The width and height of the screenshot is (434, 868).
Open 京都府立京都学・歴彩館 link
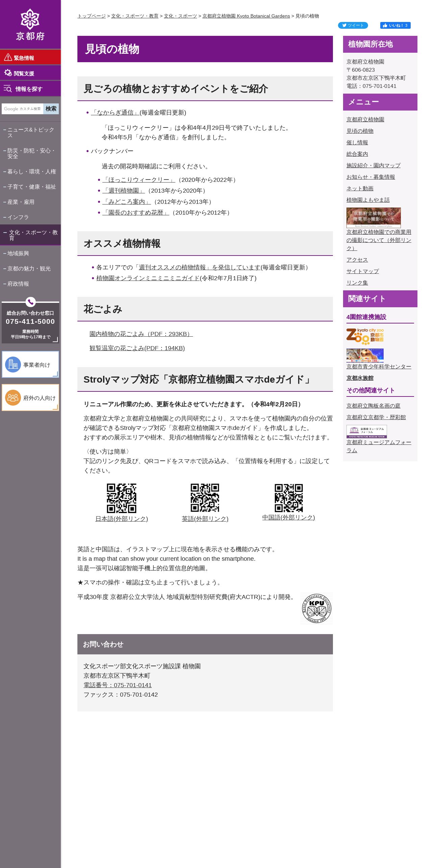tap(376, 417)
